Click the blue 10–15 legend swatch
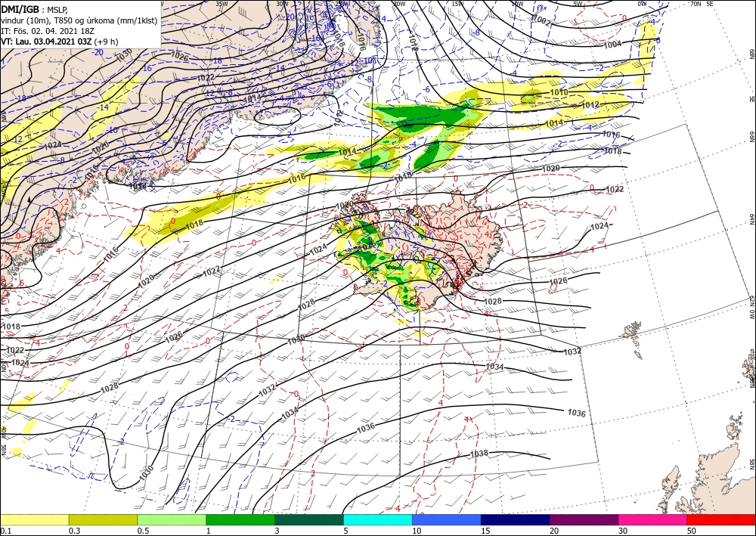Viewport: 756px width, 536px height. tap(447, 519)
